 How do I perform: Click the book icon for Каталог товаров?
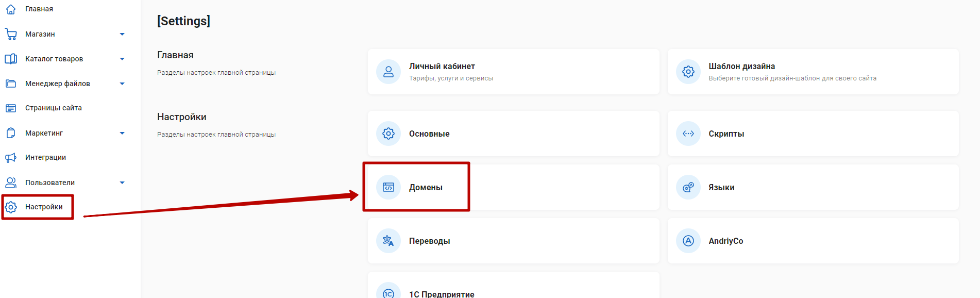(11, 59)
